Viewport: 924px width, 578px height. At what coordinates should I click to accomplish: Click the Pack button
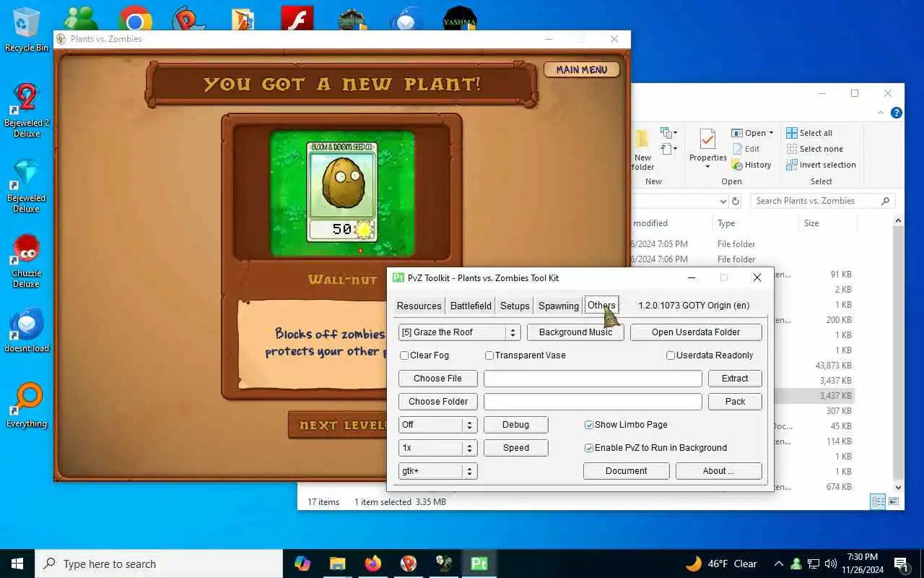click(x=735, y=402)
